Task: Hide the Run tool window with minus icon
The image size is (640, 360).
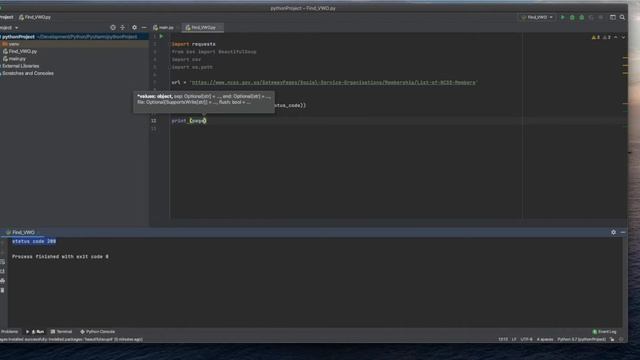Action: (623, 232)
